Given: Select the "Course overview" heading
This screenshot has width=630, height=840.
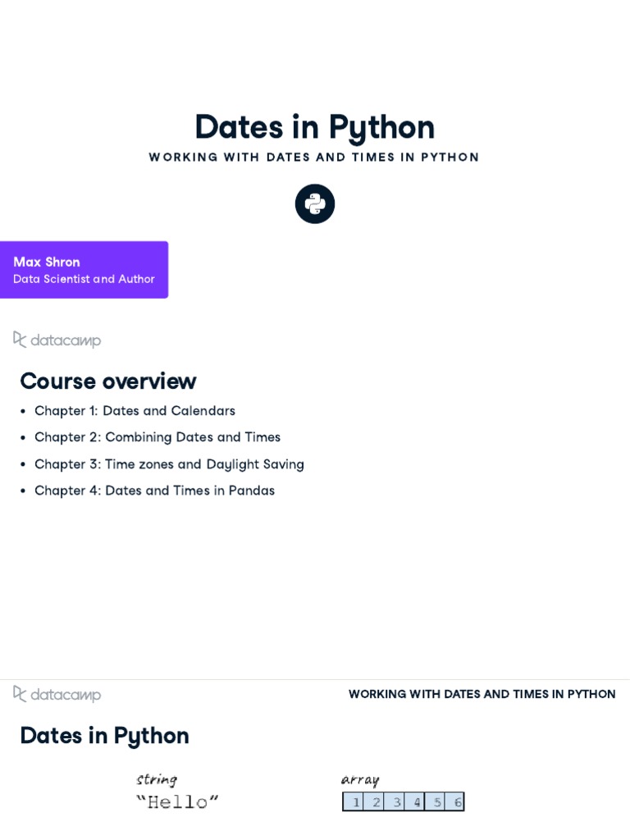Looking at the screenshot, I should (x=108, y=381).
